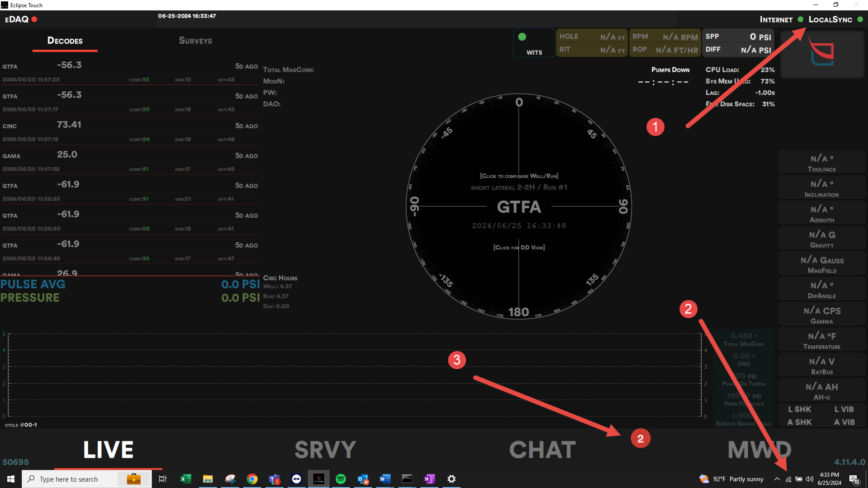Image resolution: width=868 pixels, height=488 pixels.
Task: Select the Gravity readout tile
Action: pyautogui.click(x=822, y=239)
